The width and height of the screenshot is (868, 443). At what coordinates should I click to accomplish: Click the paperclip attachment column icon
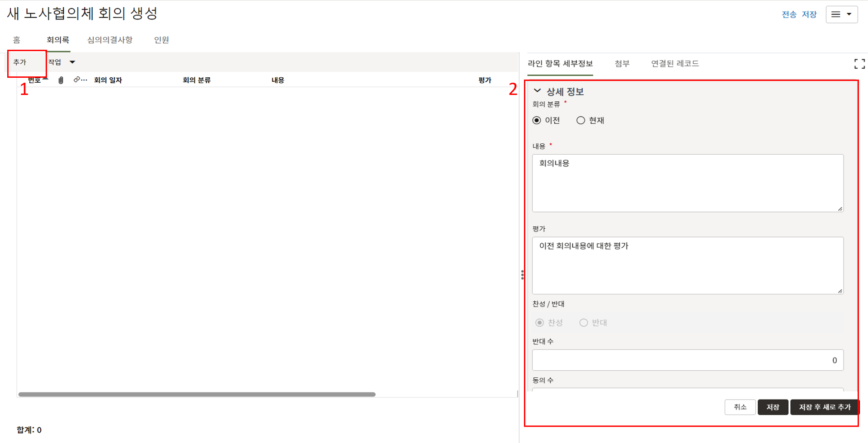[61, 80]
